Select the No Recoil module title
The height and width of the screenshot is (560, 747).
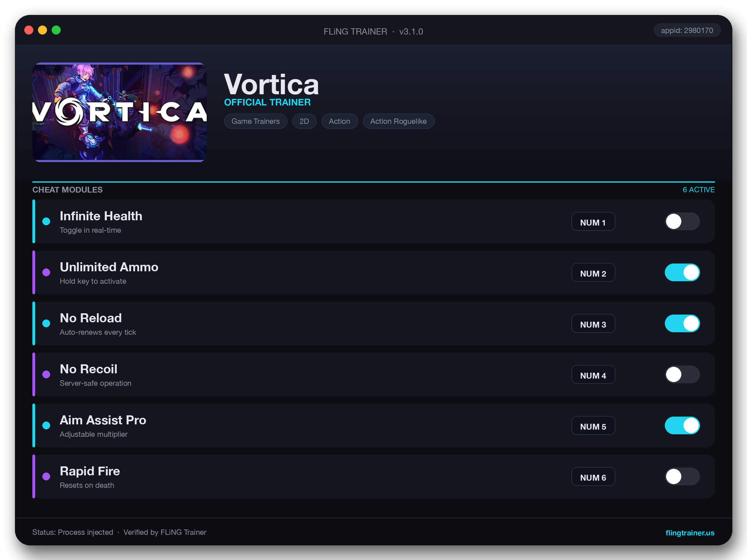[x=88, y=369]
